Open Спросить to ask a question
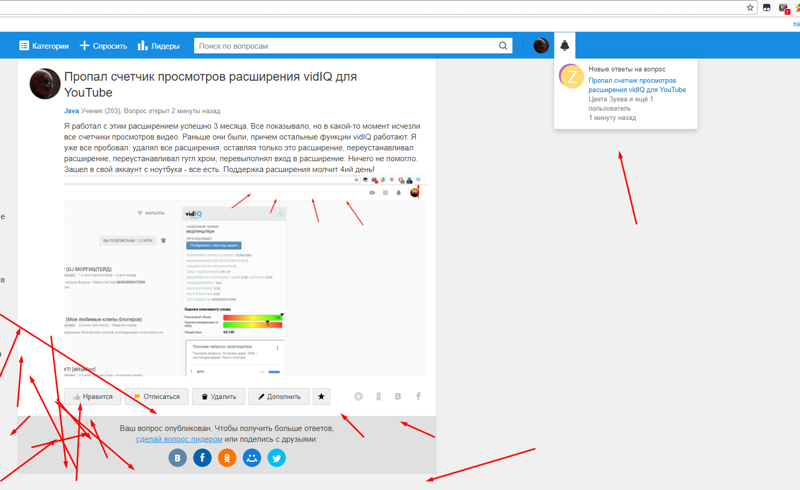The image size is (800, 490). (x=103, y=46)
